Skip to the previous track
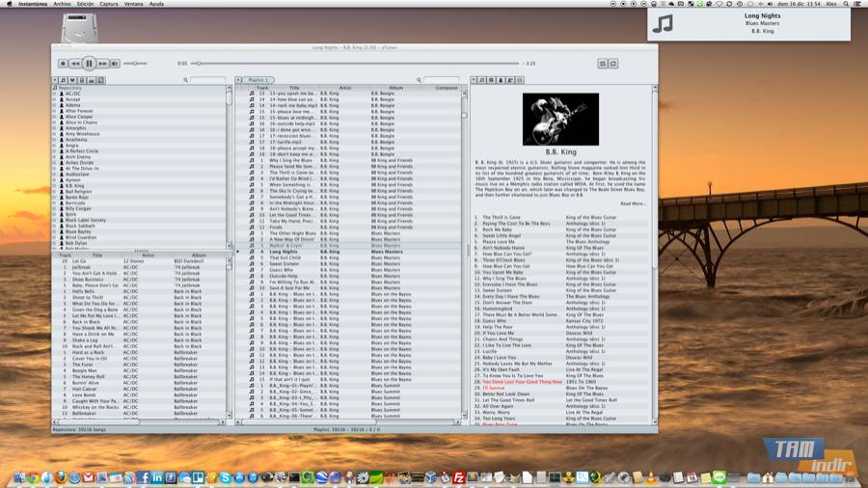The width and height of the screenshot is (868, 488). (76, 64)
